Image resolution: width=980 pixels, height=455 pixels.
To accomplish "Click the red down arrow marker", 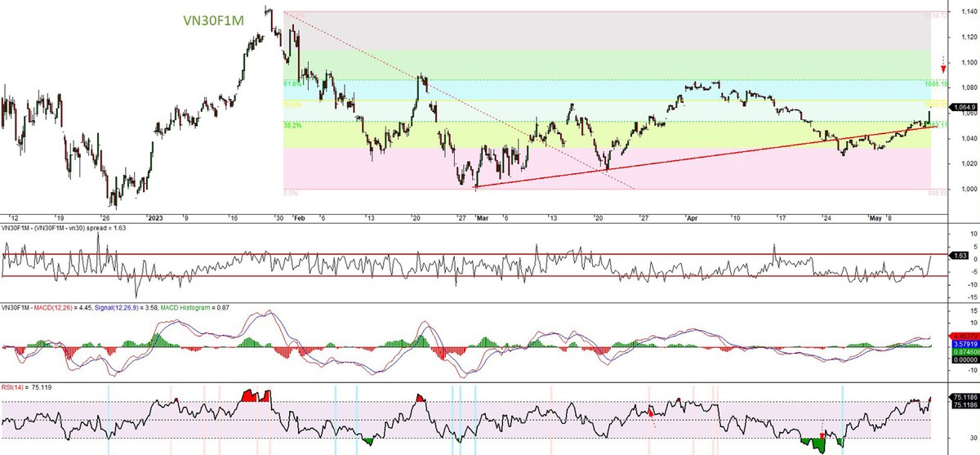I will pos(943,70).
